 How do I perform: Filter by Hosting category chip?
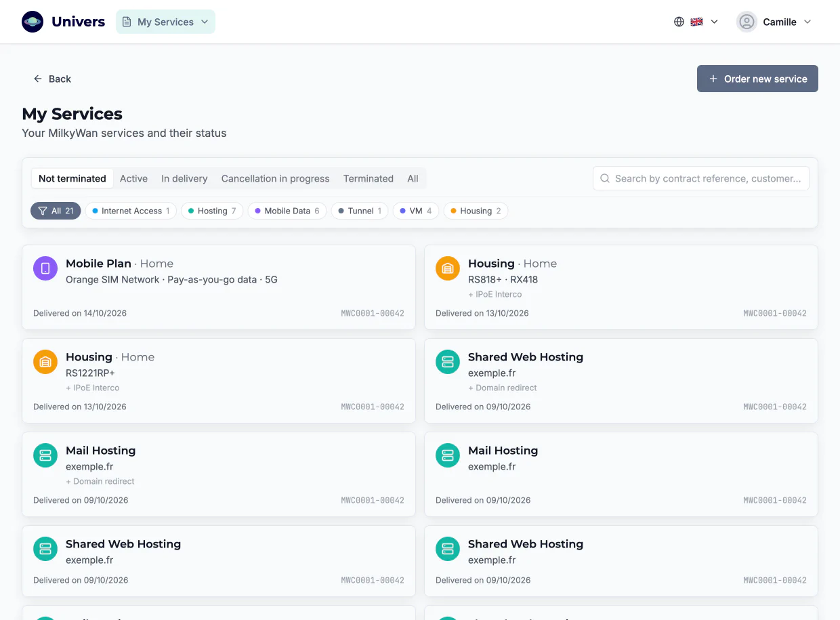212,211
